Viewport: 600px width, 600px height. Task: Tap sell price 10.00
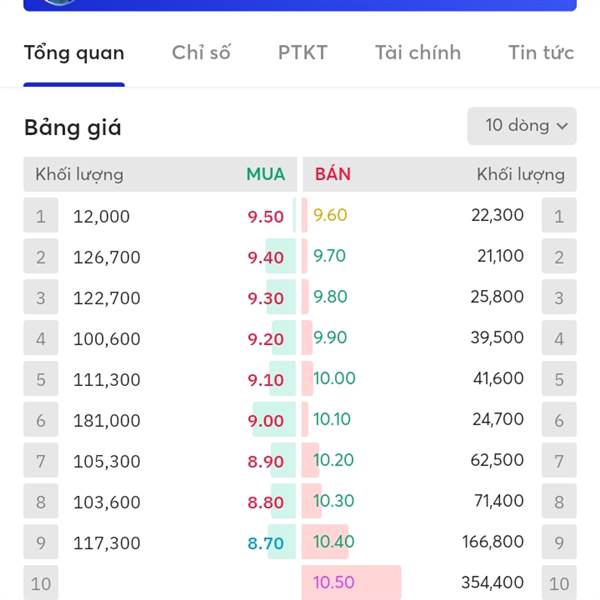(334, 378)
